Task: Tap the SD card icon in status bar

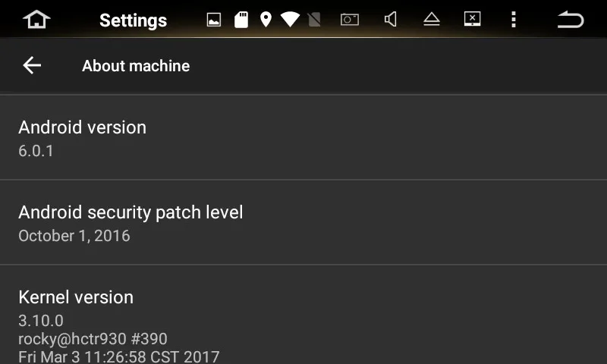Action: point(241,20)
